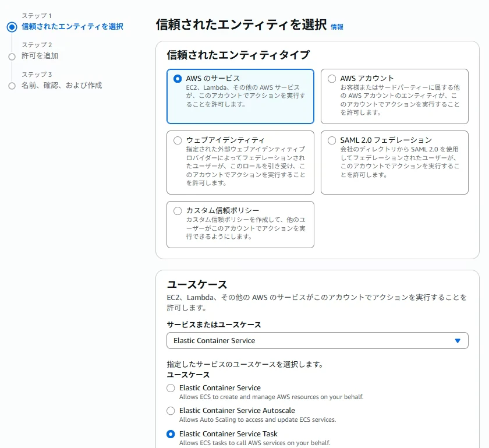The image size is (489, 448).
Task: Click the description under AWS のサービス
Action: [246, 96]
